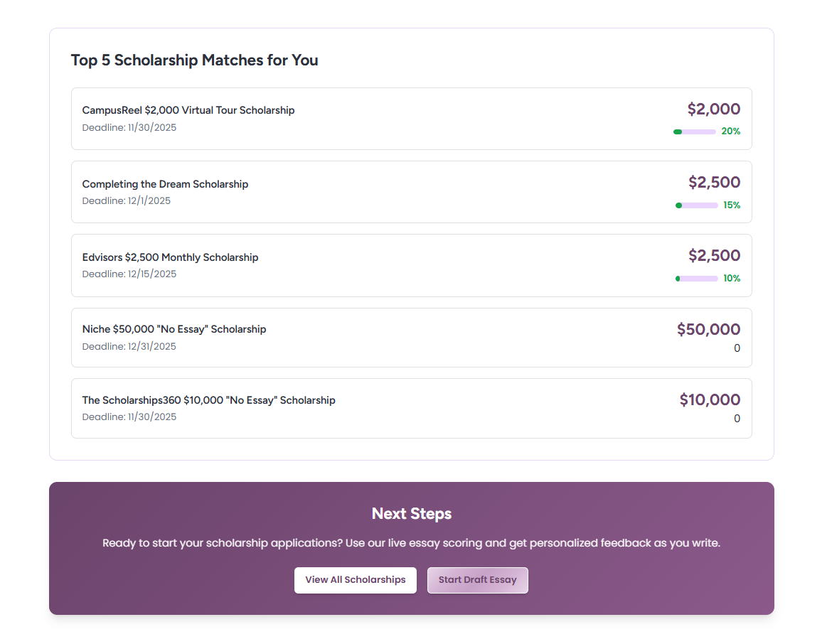Screen dimensions: 827x644
Task: Click the 20% match progress bar
Action: (695, 132)
